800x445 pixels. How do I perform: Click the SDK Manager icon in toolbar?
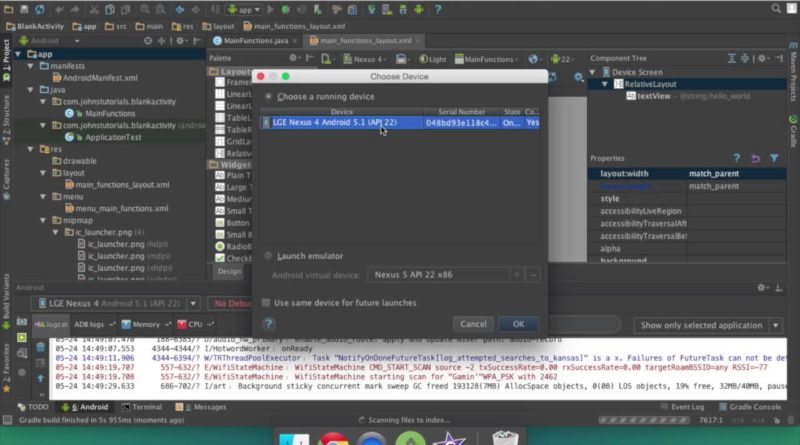(x=403, y=9)
